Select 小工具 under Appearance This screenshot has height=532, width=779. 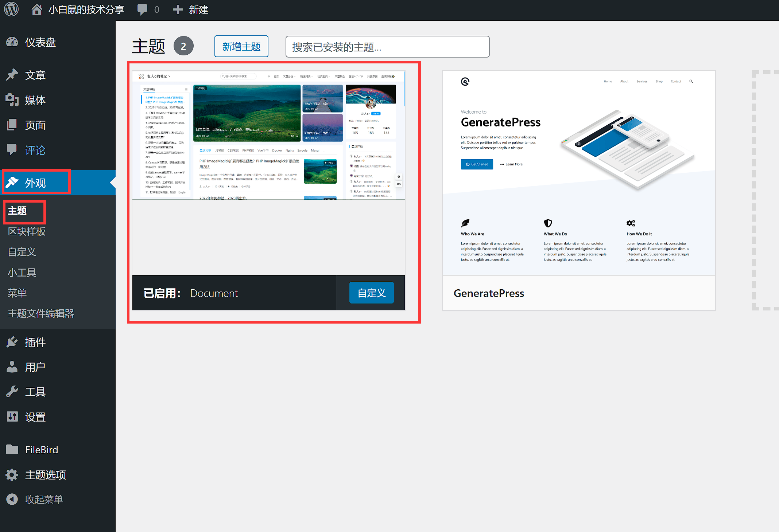(x=22, y=273)
